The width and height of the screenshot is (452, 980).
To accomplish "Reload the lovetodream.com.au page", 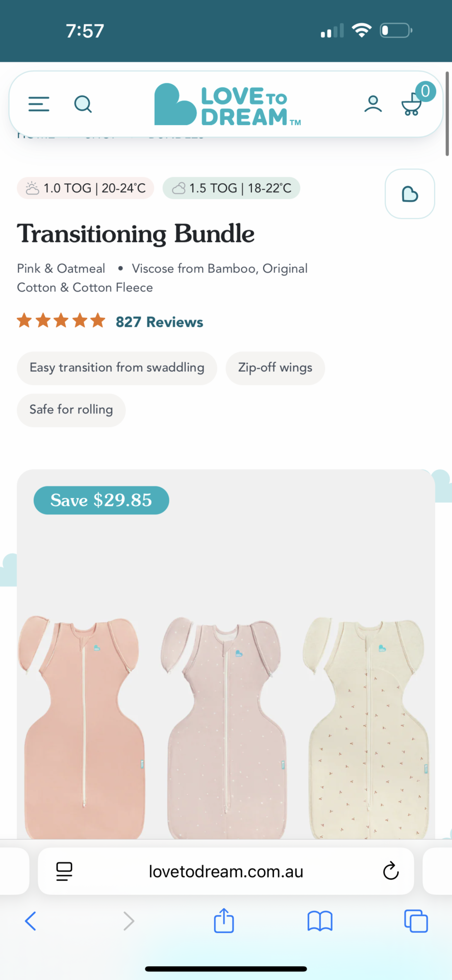I will 390,871.
